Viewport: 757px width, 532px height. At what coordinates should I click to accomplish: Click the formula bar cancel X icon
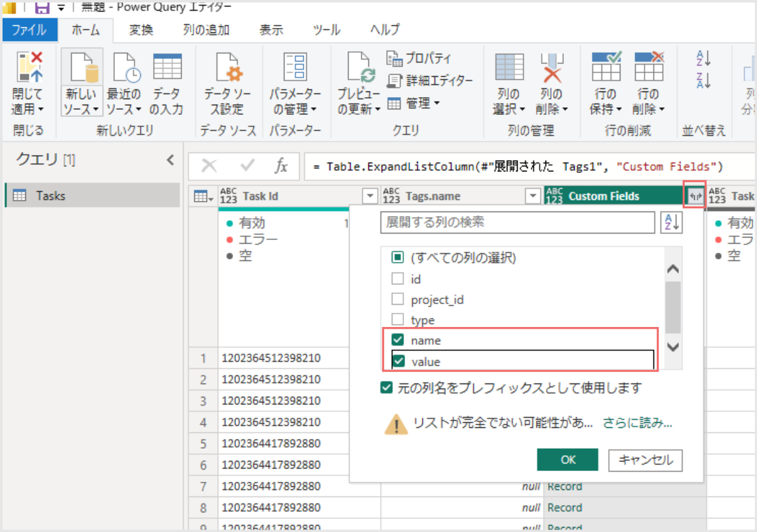[x=209, y=166]
